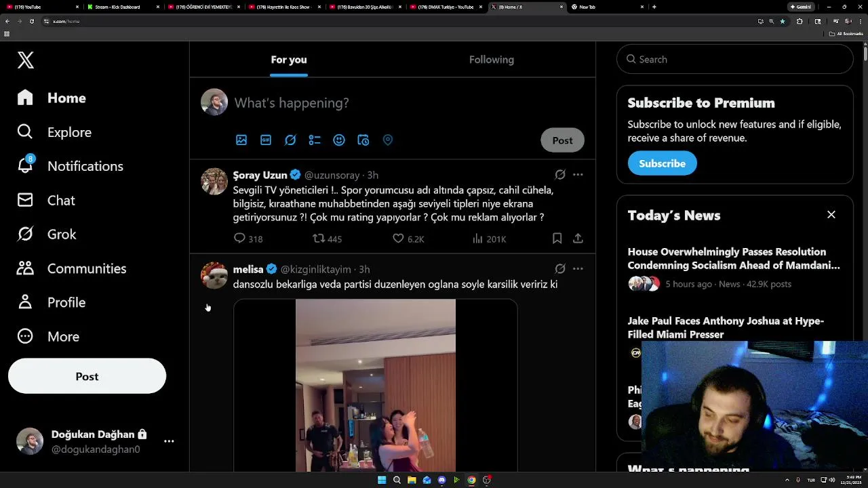Open melisa's profile avatar
This screenshot has width=868, height=488.
pos(214,276)
